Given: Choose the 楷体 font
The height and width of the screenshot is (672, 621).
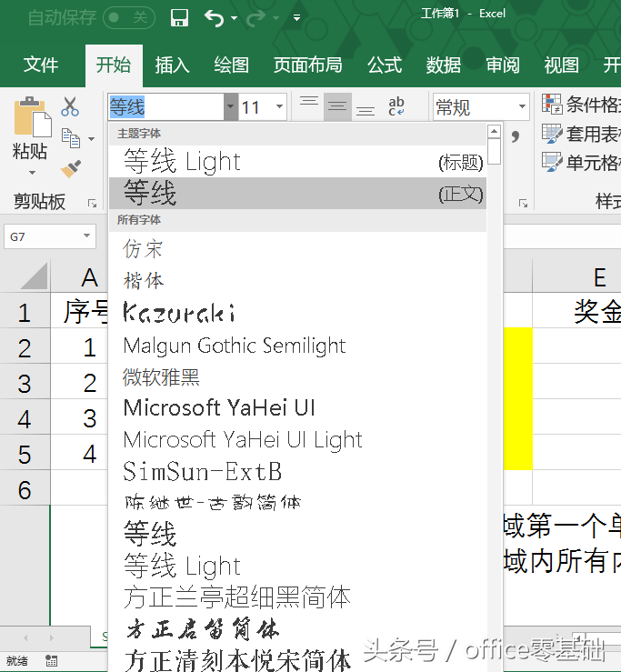Looking at the screenshot, I should coord(298,281).
